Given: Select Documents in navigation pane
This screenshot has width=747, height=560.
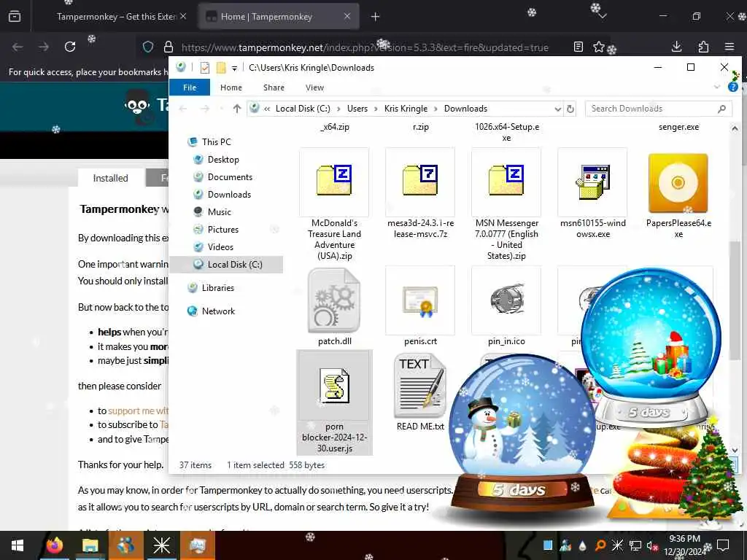Looking at the screenshot, I should coord(230,177).
